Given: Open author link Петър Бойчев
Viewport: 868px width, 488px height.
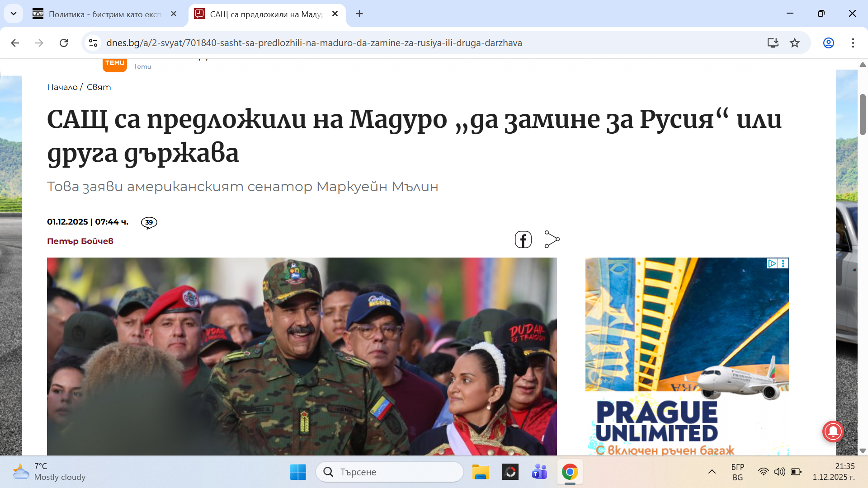Looking at the screenshot, I should click(80, 241).
